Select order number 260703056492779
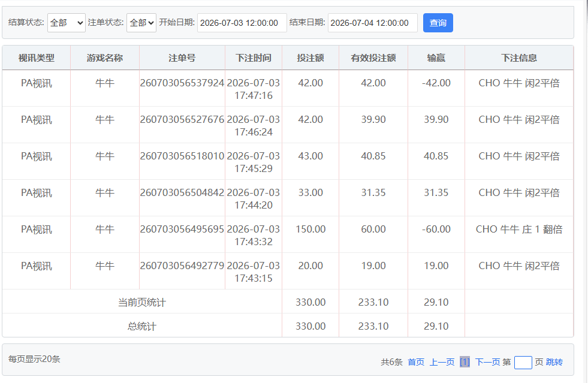588x383 pixels. pyautogui.click(x=182, y=266)
